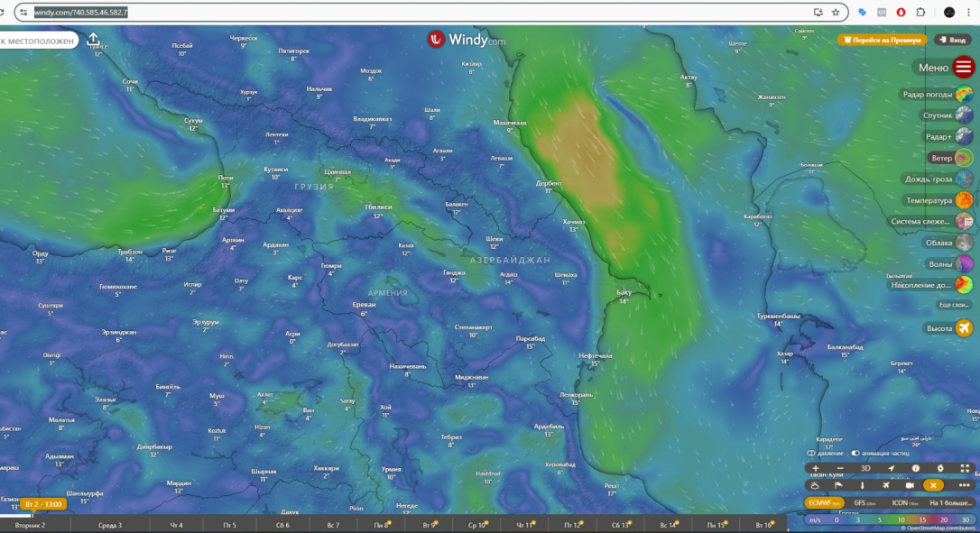Image resolution: width=980 pixels, height=533 pixels.
Task: Switch to the Temperature layer
Action: (x=964, y=200)
